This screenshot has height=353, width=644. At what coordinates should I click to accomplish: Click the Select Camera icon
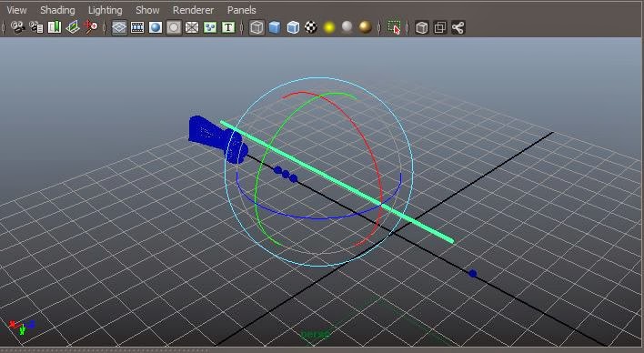pyautogui.click(x=17, y=27)
